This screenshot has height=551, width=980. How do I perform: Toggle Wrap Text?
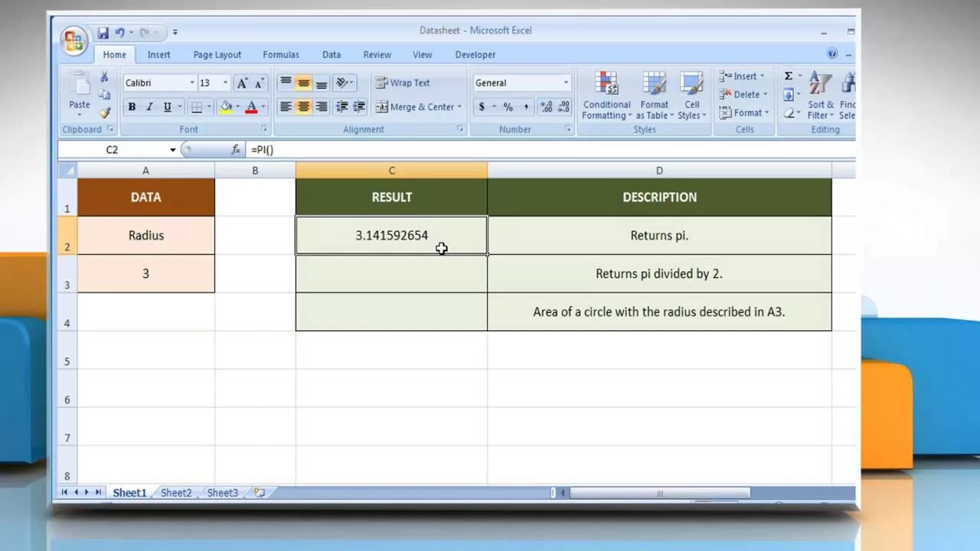(403, 83)
